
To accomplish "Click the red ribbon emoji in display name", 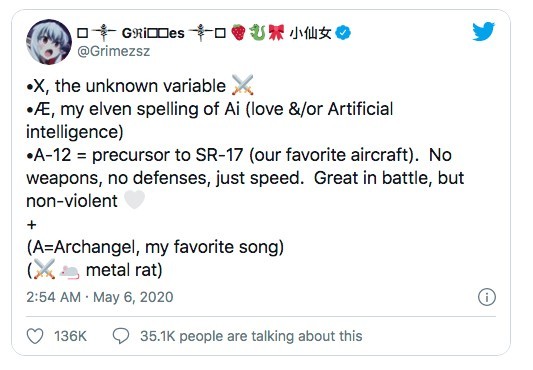I will (x=276, y=33).
